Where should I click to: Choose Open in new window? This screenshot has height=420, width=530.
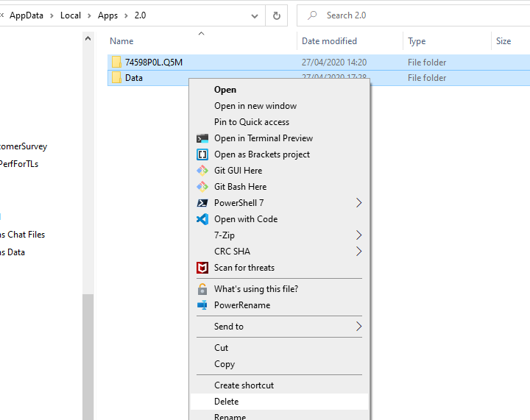point(279,106)
